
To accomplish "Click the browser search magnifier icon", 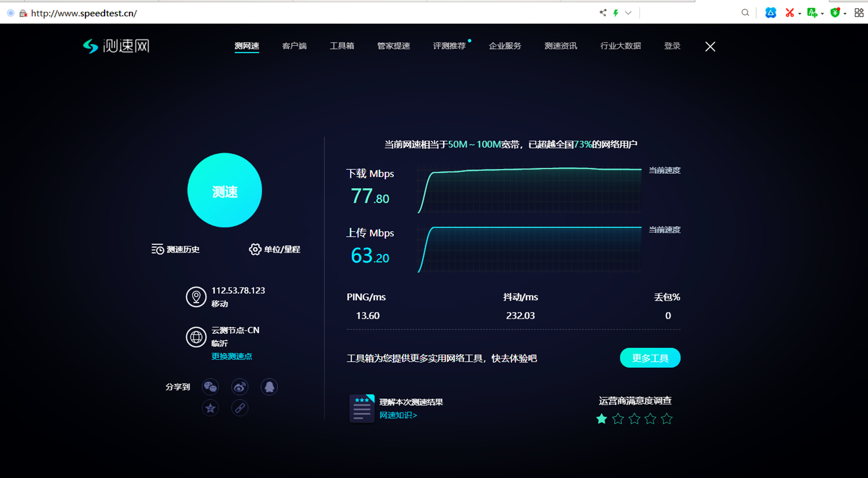I will (745, 13).
